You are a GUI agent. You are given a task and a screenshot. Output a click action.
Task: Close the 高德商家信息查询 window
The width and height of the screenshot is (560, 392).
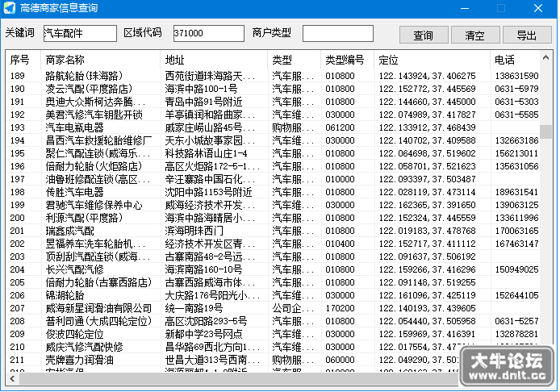[x=538, y=8]
